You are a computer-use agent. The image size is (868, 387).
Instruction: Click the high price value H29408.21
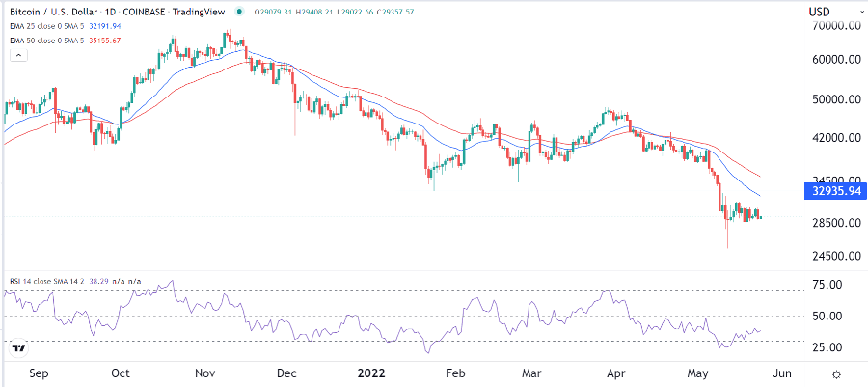(316, 12)
